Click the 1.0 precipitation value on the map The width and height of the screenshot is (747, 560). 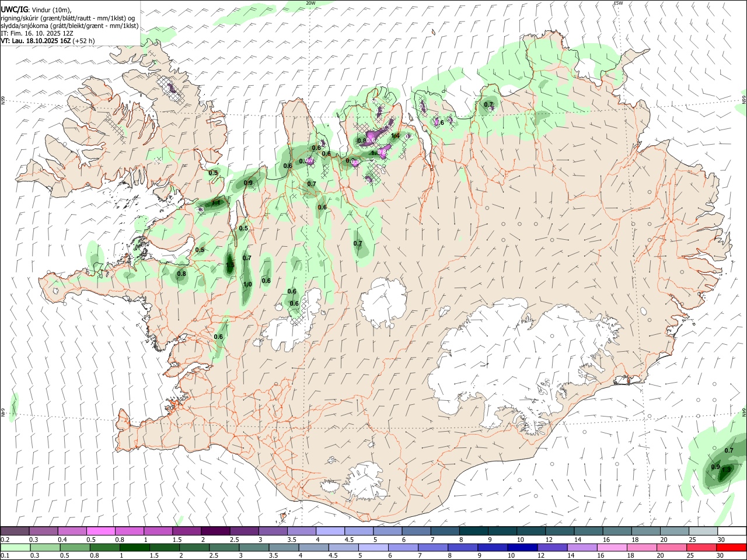coord(247,284)
